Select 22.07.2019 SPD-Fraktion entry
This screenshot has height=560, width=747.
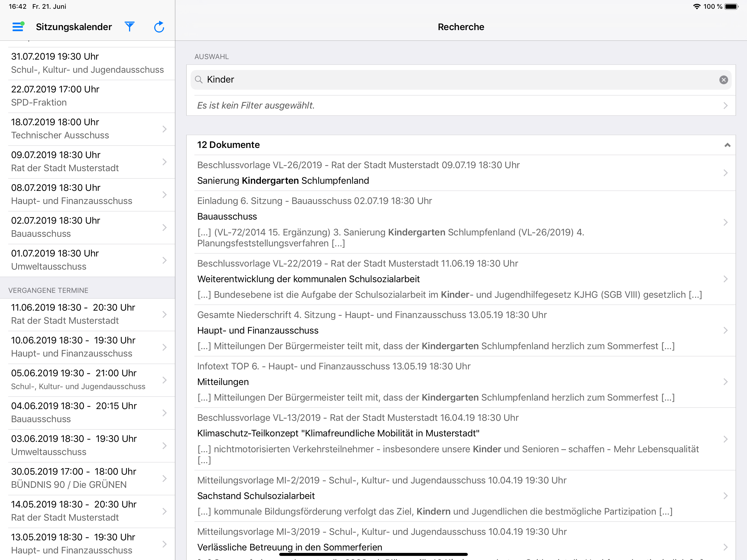tap(87, 96)
